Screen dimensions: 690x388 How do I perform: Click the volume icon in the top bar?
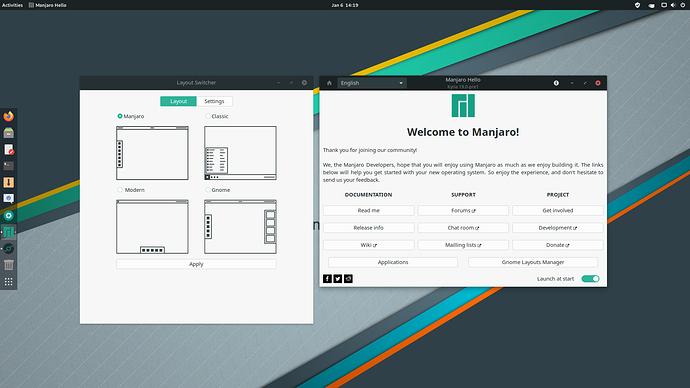pyautogui.click(x=673, y=5)
